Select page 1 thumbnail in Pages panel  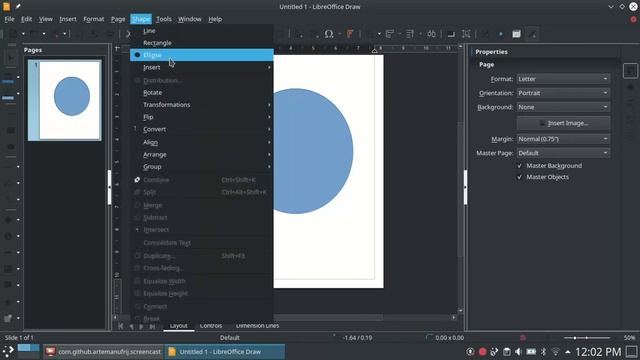(x=64, y=100)
